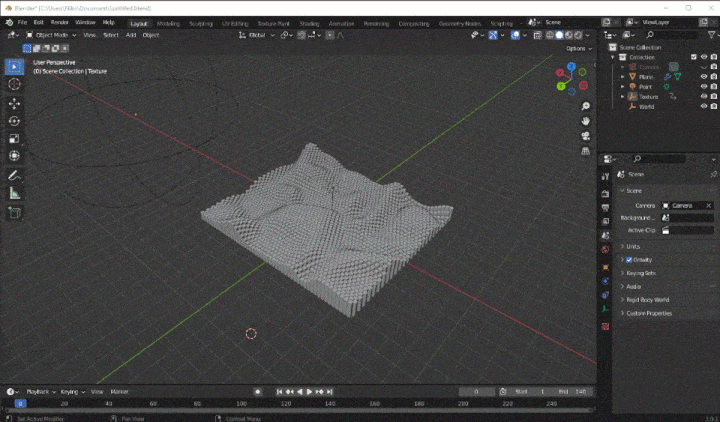Expand the Units panel
This screenshot has width=720, height=422.
click(635, 246)
